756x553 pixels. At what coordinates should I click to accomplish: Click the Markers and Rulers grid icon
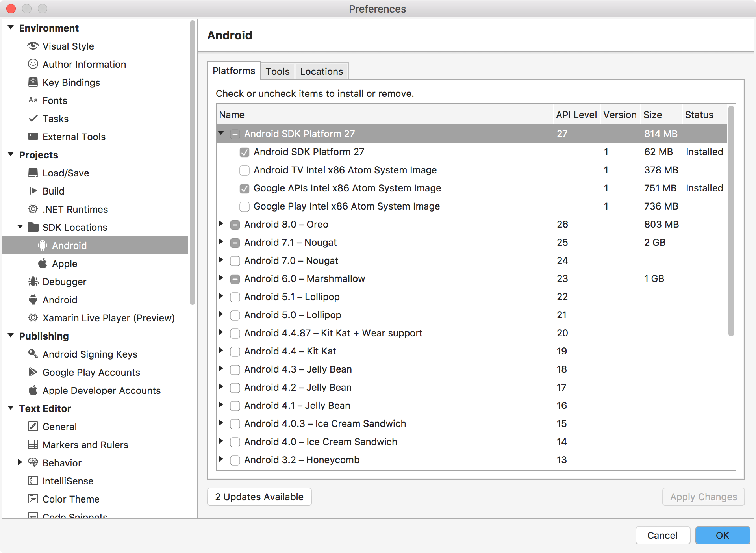tap(33, 444)
